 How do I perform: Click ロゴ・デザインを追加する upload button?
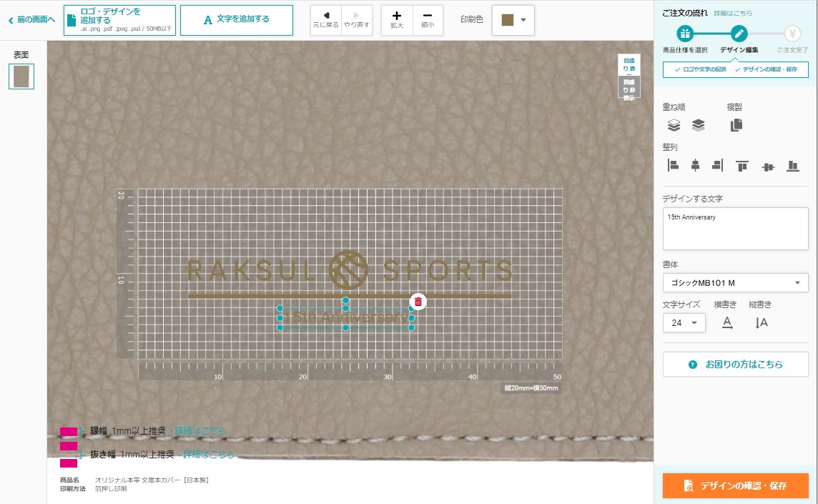coord(119,20)
